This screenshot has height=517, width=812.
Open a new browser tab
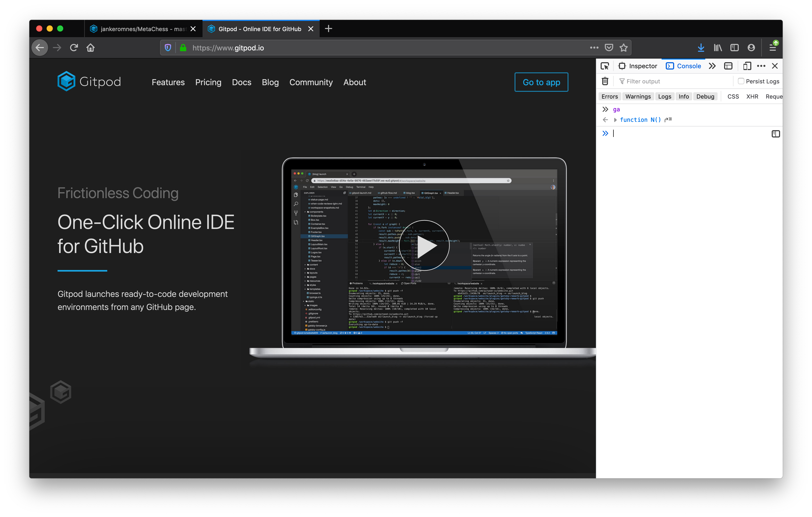(x=329, y=29)
